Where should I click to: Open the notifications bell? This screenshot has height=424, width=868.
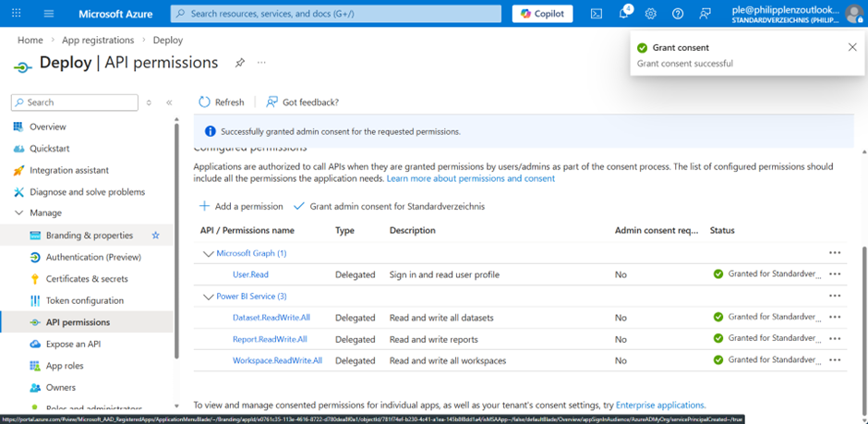pyautogui.click(x=623, y=14)
